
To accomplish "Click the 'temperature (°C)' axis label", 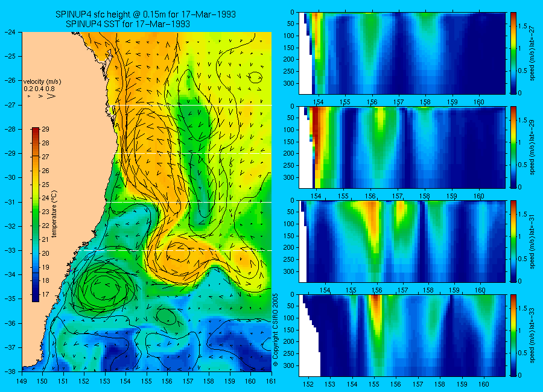I will click(x=54, y=214).
